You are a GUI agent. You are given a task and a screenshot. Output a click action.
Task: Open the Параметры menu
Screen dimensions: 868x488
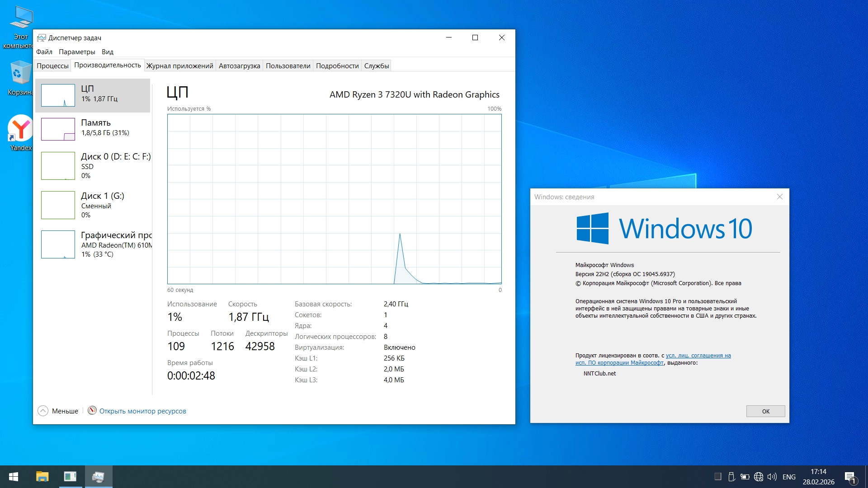(77, 52)
